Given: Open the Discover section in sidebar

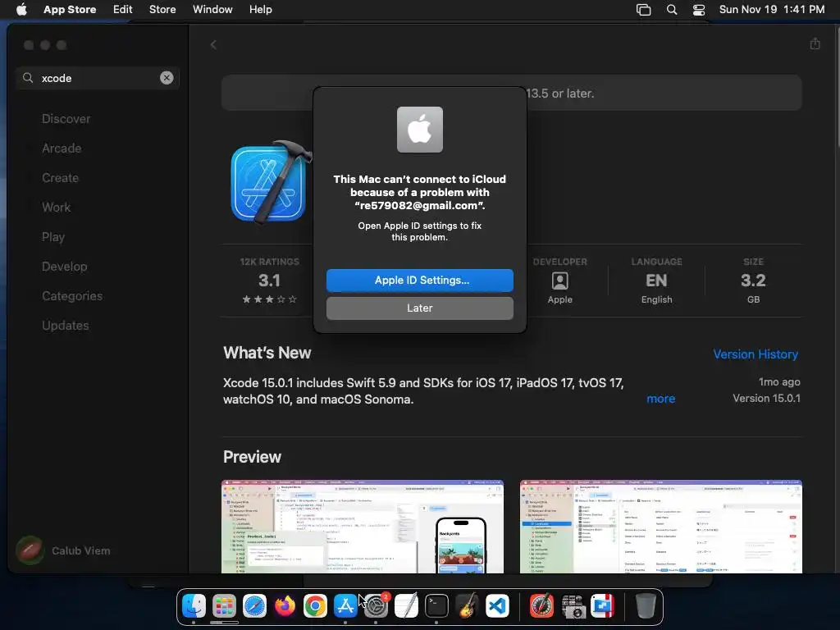Looking at the screenshot, I should point(66,119).
